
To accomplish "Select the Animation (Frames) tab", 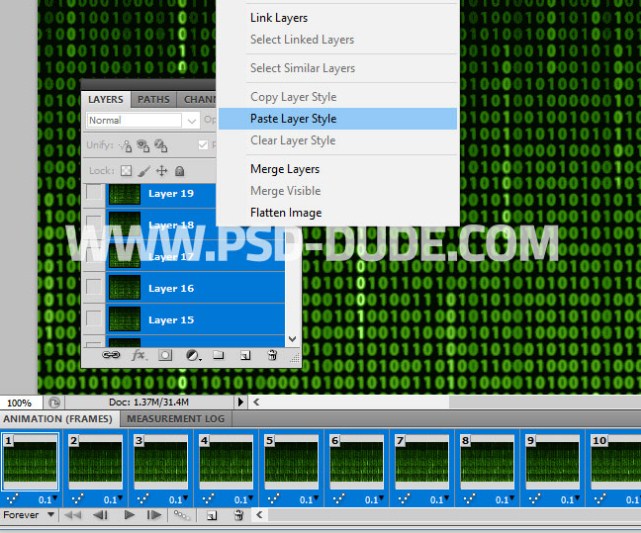I will 58,419.
